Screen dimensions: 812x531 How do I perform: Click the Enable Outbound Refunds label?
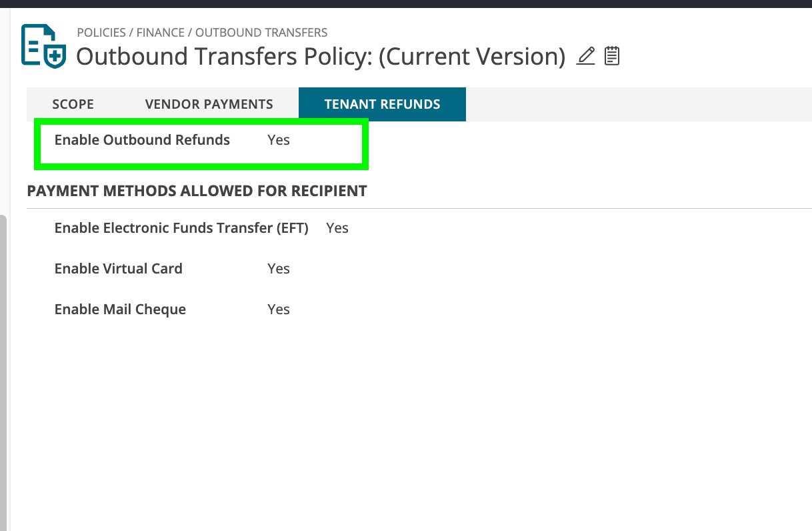pos(142,140)
